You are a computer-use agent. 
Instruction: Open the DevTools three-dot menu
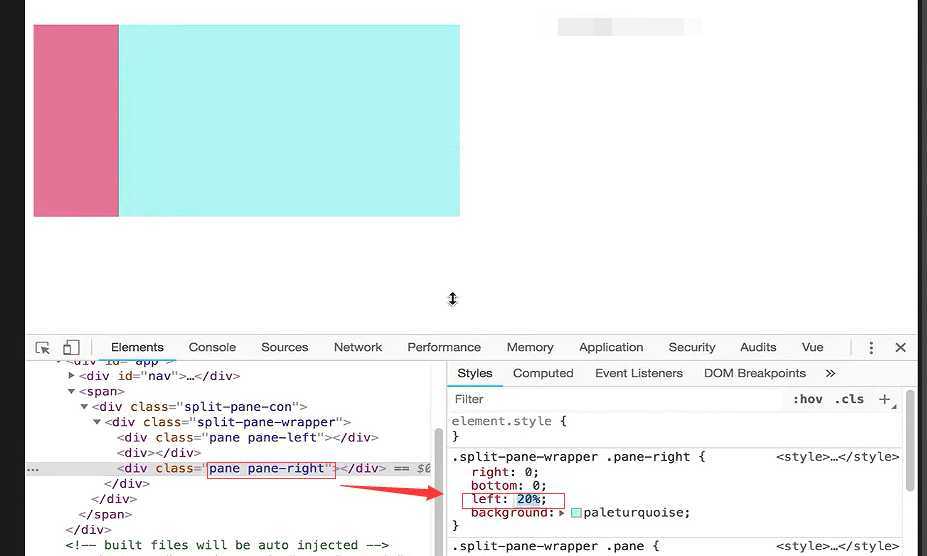871,348
